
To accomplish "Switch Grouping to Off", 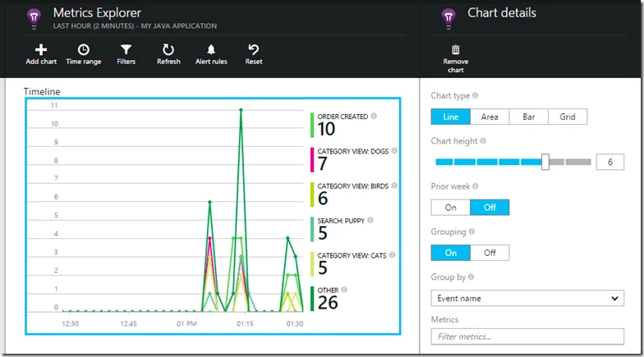I will coord(490,253).
